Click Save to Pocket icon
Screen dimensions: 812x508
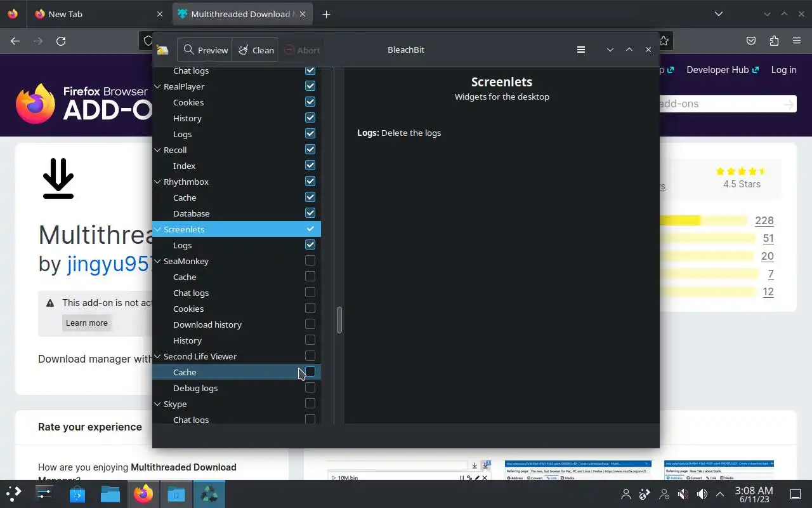point(751,41)
